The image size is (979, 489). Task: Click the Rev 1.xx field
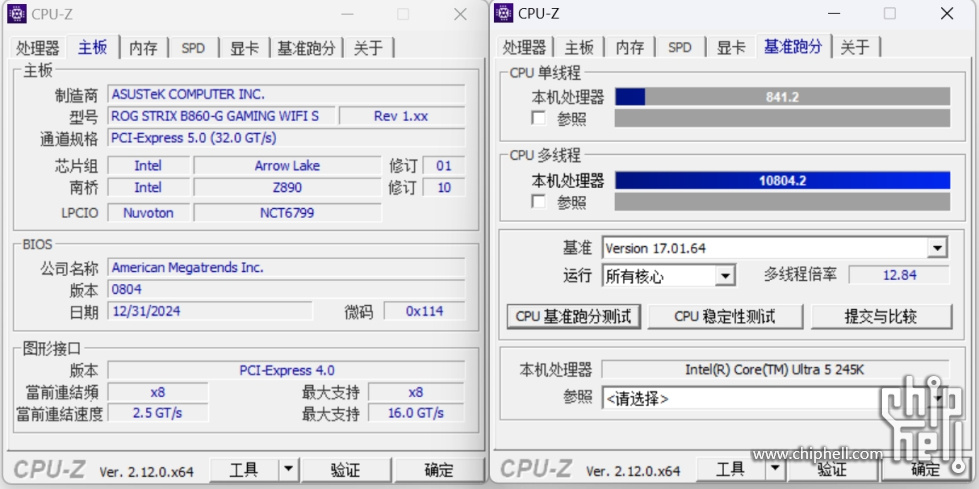point(401,116)
